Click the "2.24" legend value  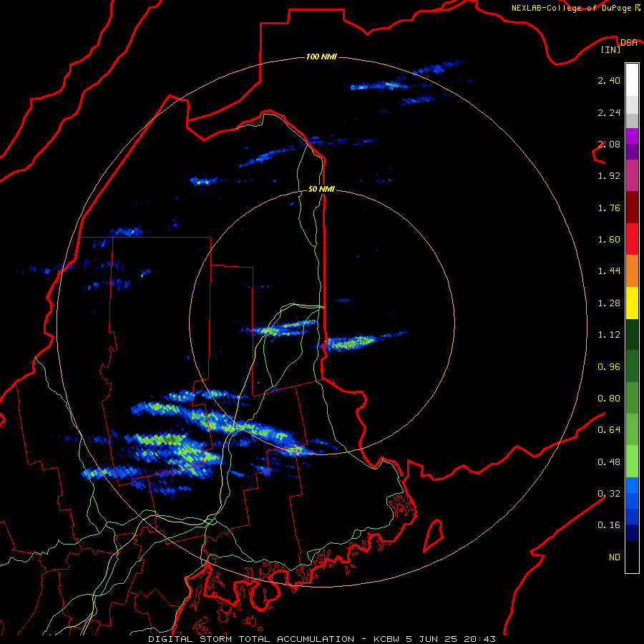point(609,112)
